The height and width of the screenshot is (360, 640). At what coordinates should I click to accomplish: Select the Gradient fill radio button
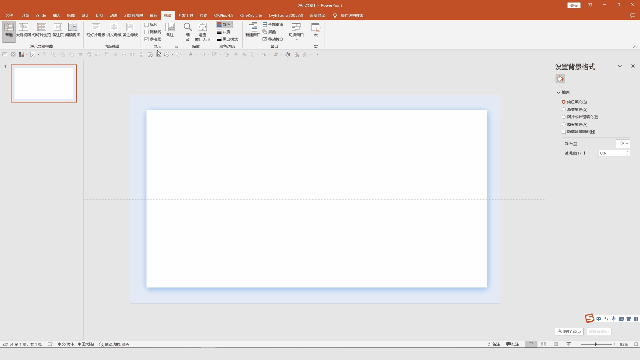click(563, 109)
